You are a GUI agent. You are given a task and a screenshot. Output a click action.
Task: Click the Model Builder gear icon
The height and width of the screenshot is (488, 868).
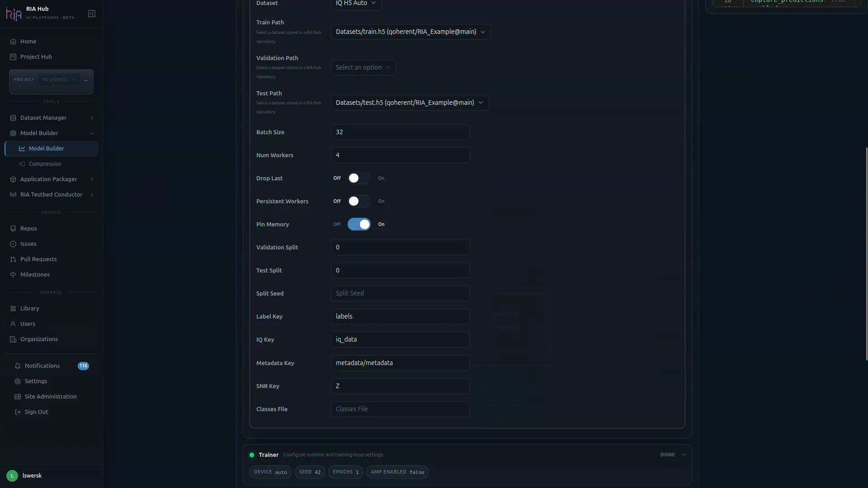pos(13,133)
